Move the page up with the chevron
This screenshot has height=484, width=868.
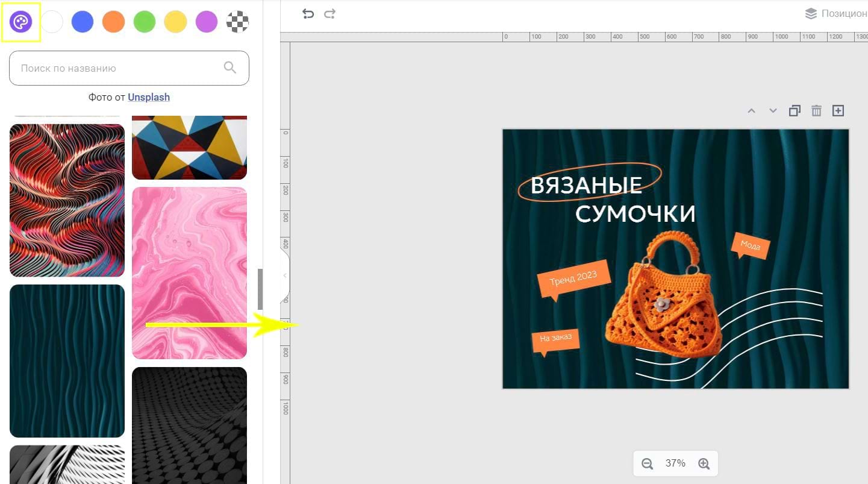pyautogui.click(x=751, y=111)
